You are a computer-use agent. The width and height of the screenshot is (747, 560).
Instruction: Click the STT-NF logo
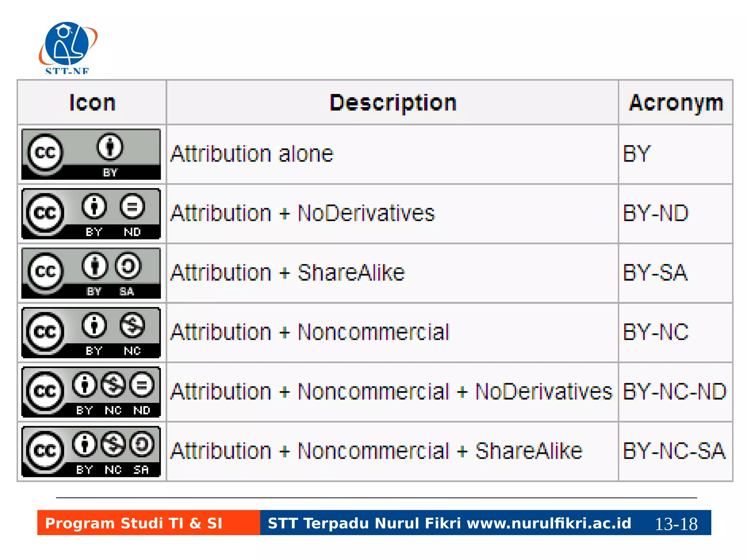[x=68, y=48]
